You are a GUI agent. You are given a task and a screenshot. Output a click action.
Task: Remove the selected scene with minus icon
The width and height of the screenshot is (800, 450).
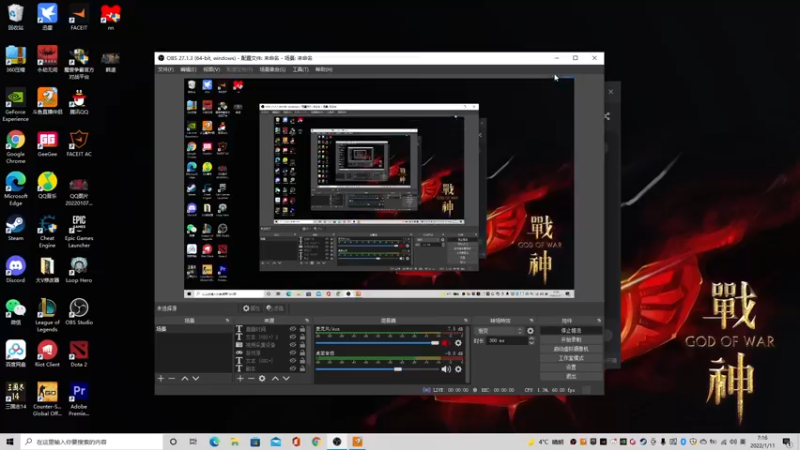pos(172,379)
